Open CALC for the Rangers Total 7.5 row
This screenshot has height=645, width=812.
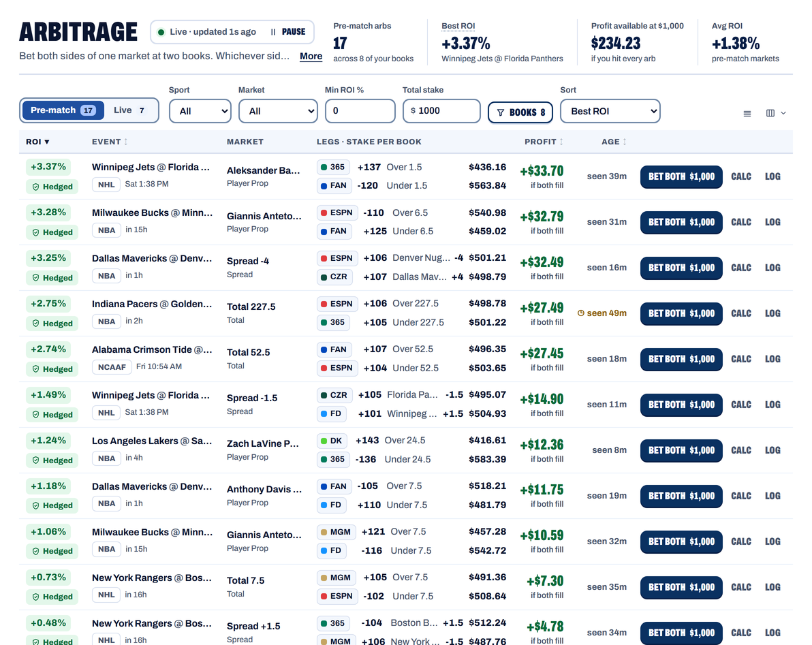(x=740, y=587)
